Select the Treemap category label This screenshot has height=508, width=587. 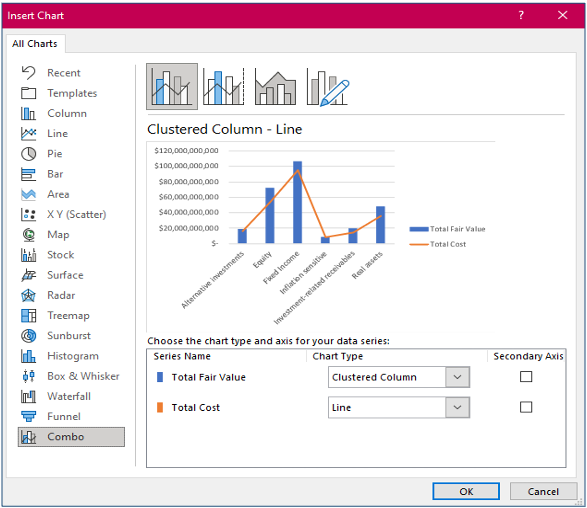click(69, 316)
